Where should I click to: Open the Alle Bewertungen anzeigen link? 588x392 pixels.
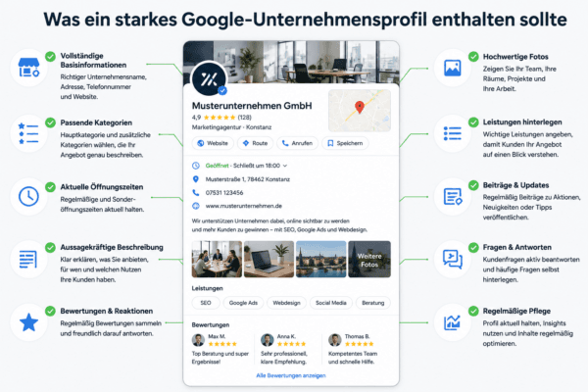coord(291,375)
